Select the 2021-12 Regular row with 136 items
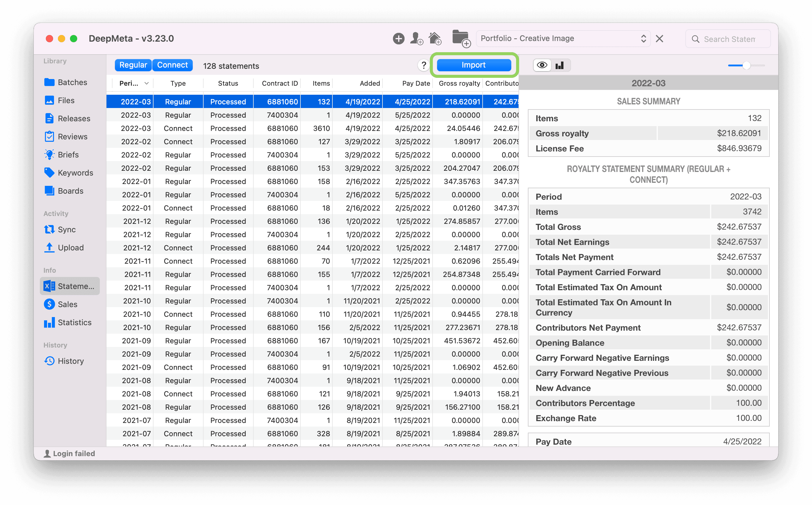Viewport: 812px width, 505px height. tap(312, 221)
